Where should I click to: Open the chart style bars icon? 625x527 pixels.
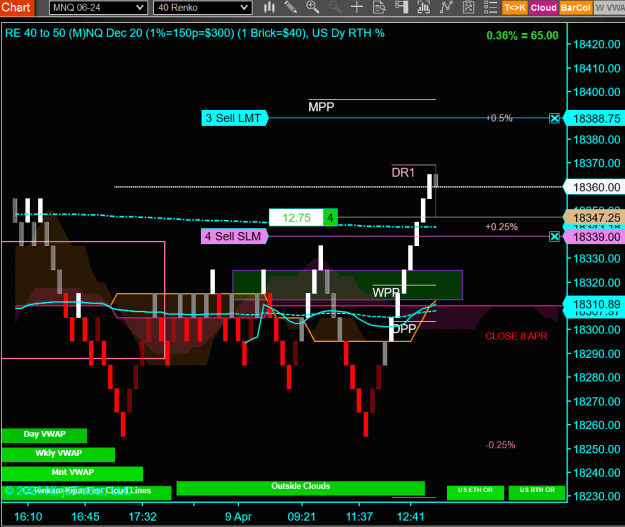269,7
